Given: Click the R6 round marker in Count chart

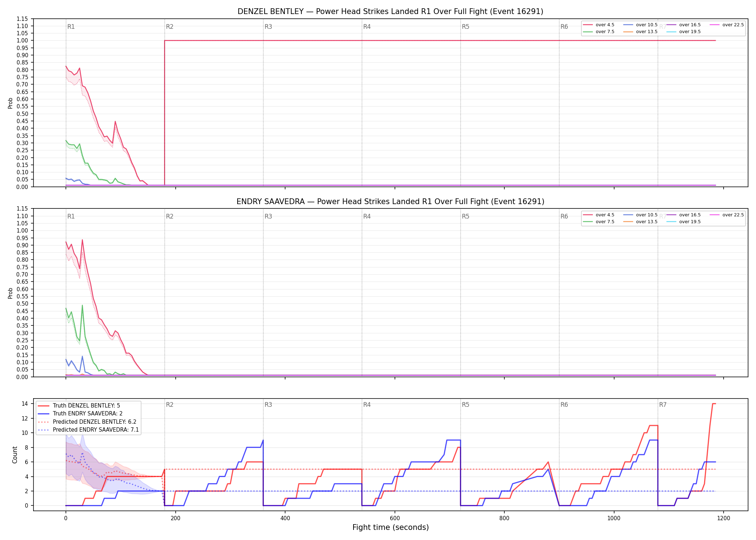Looking at the screenshot, I should pyautogui.click(x=564, y=405).
